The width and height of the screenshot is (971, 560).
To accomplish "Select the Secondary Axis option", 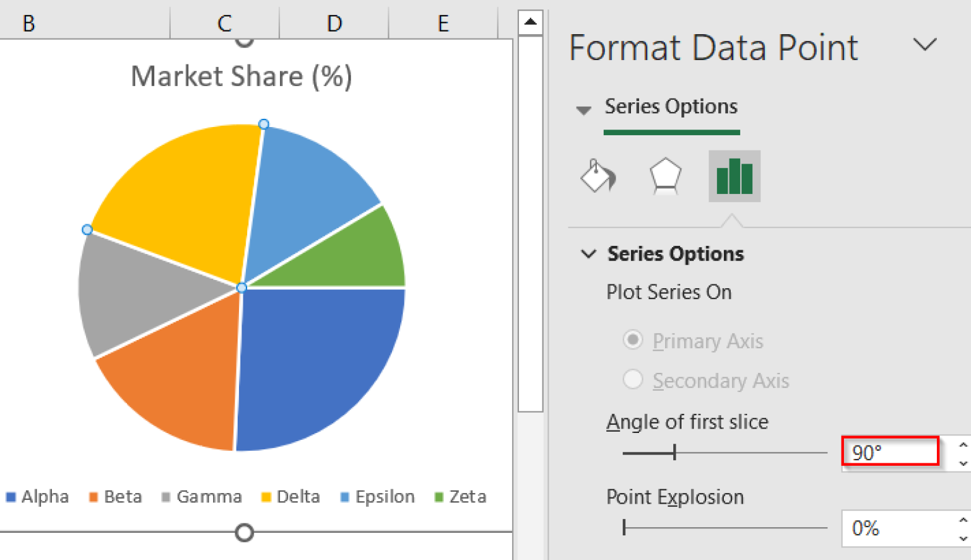I will [633, 380].
